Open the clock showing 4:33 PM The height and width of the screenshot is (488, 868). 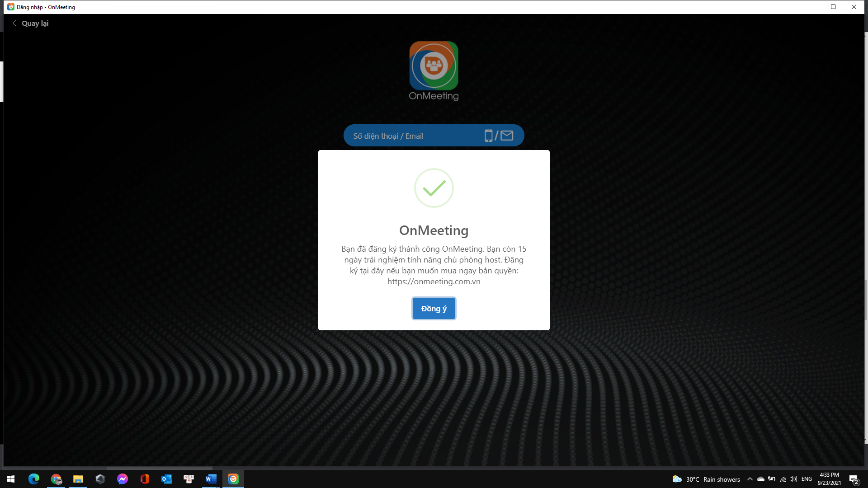click(829, 479)
